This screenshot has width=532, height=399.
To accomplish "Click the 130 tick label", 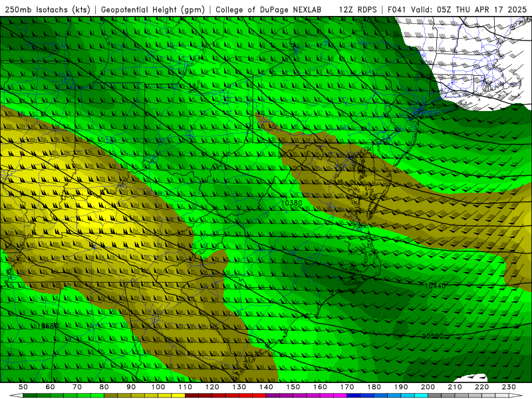I will (239, 387).
